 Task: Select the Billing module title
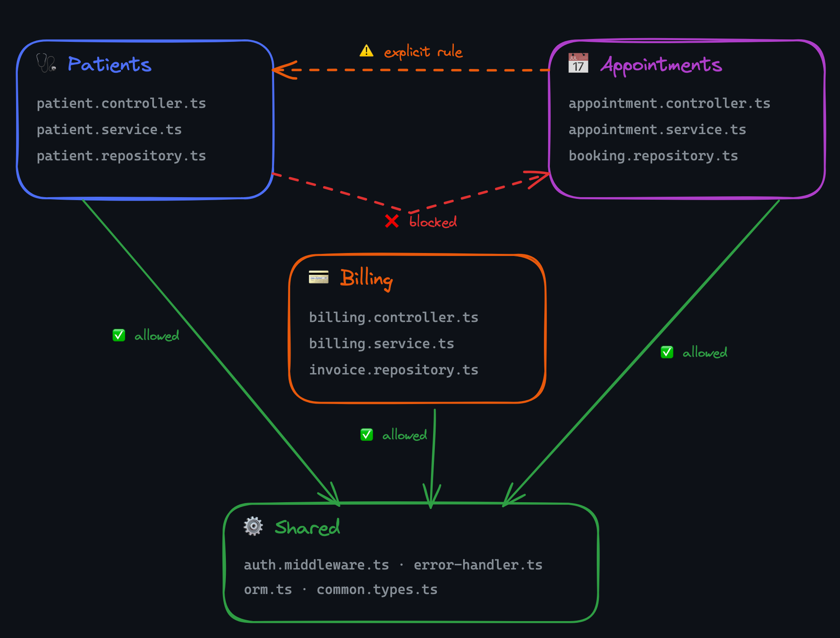[366, 278]
